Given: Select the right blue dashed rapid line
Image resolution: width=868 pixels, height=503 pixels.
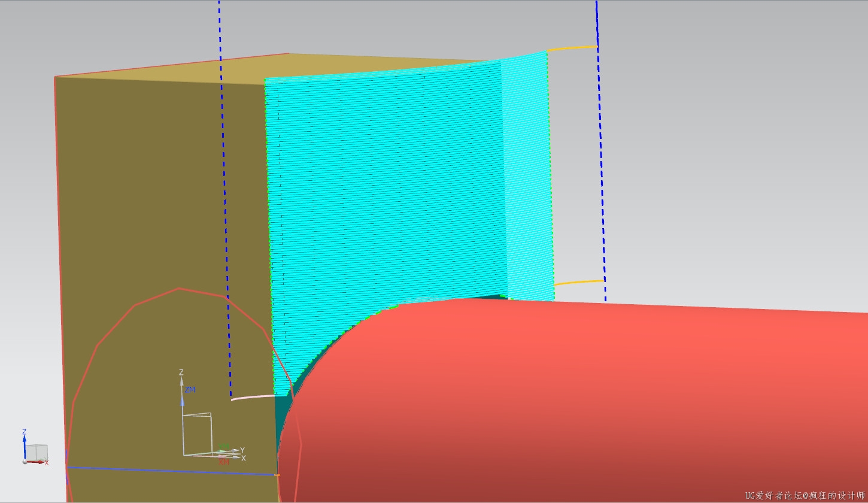Looking at the screenshot, I should point(601,150).
